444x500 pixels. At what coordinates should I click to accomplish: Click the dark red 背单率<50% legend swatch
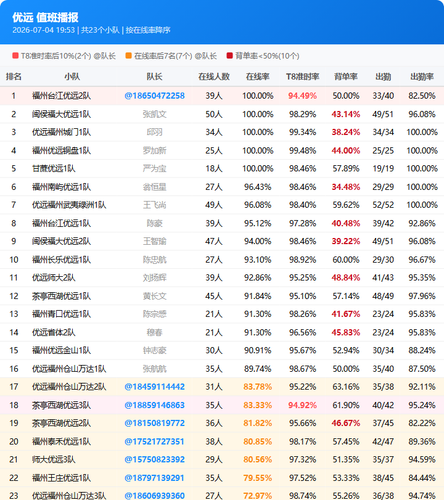click(229, 56)
